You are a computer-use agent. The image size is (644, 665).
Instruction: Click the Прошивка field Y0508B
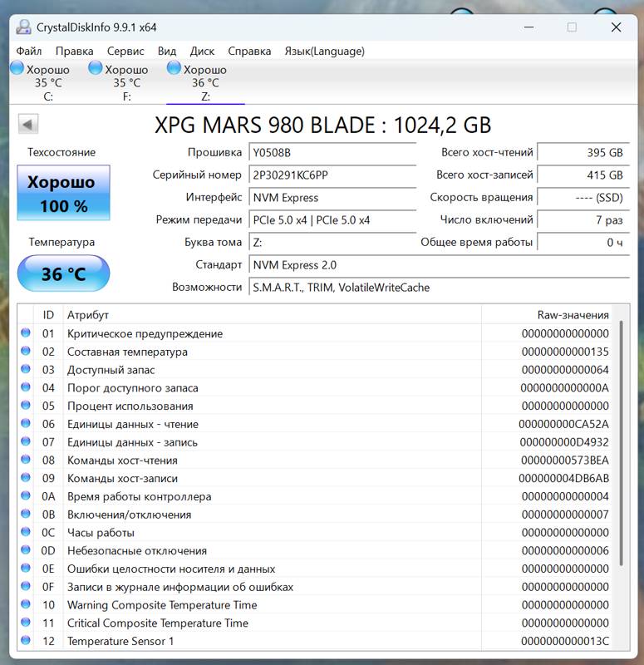coord(332,153)
